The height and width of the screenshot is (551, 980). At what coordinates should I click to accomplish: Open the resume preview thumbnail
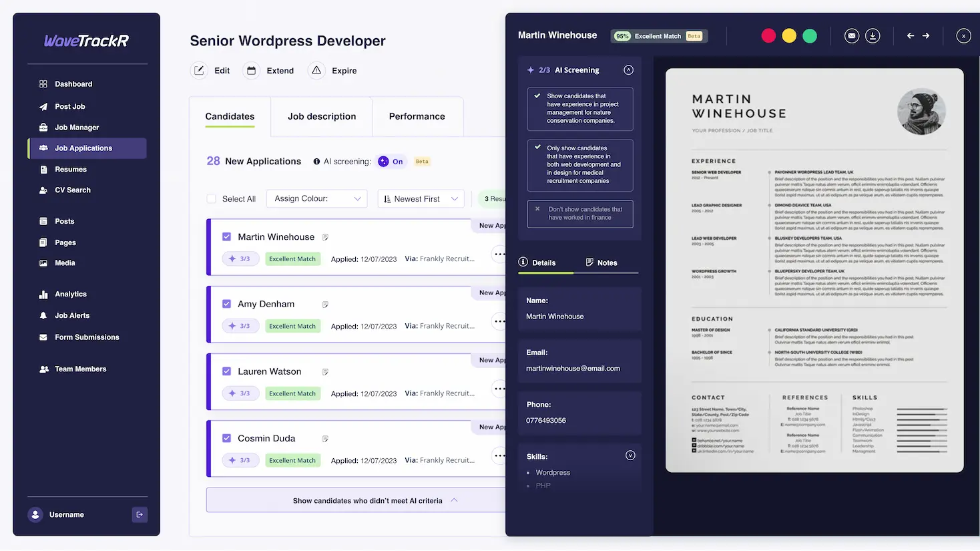point(814,270)
